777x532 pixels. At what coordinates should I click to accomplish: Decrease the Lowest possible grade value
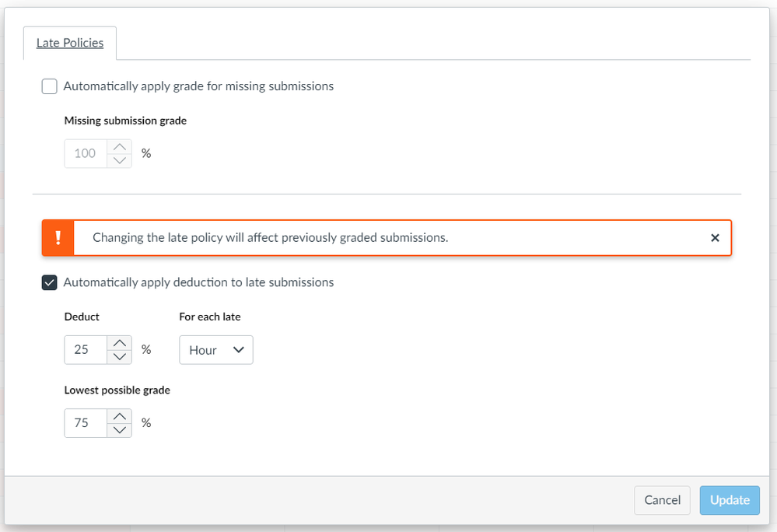tap(119, 430)
